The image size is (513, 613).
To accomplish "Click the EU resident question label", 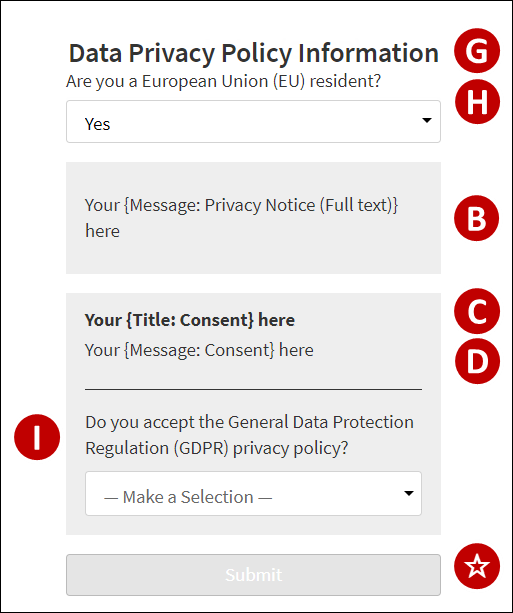I will (x=223, y=82).
